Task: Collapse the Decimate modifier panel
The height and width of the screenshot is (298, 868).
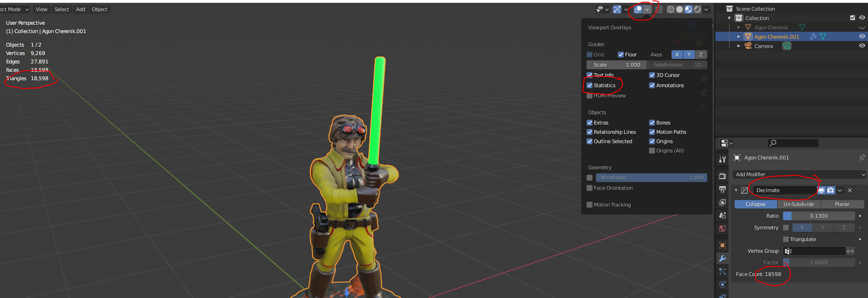Action: 736,190
